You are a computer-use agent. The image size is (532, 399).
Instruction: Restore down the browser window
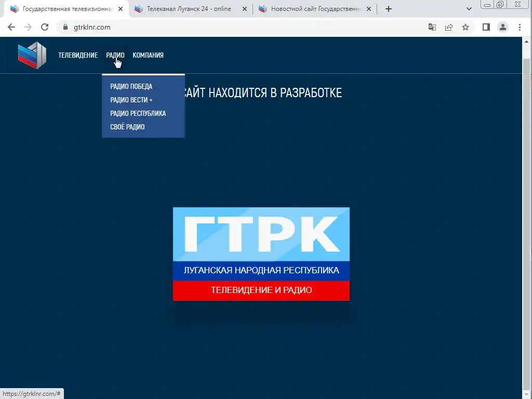(500, 5)
